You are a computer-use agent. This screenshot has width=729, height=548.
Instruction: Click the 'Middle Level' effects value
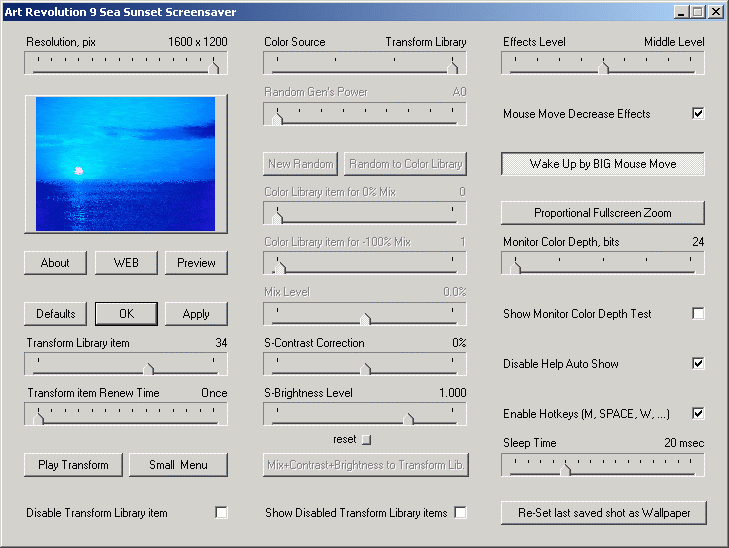[674, 42]
